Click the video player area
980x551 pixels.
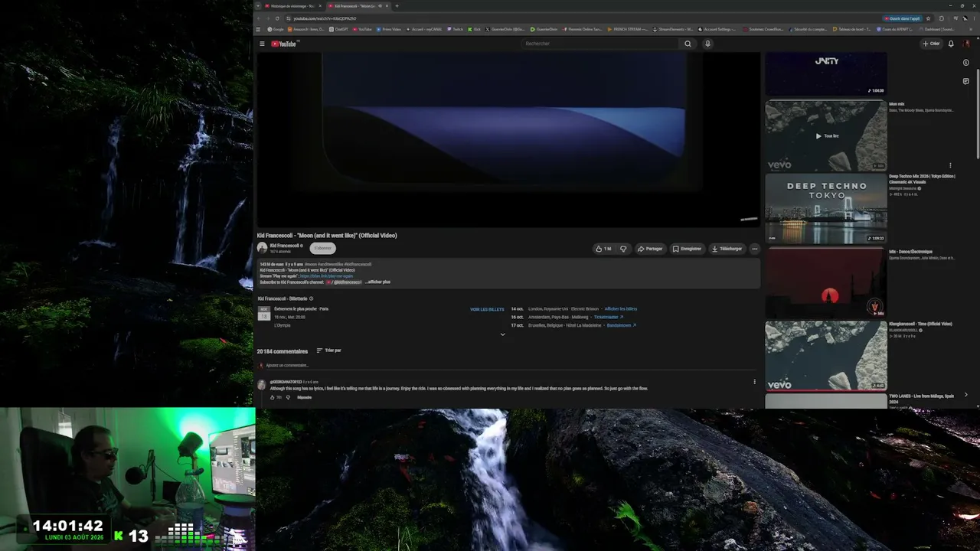pos(508,139)
